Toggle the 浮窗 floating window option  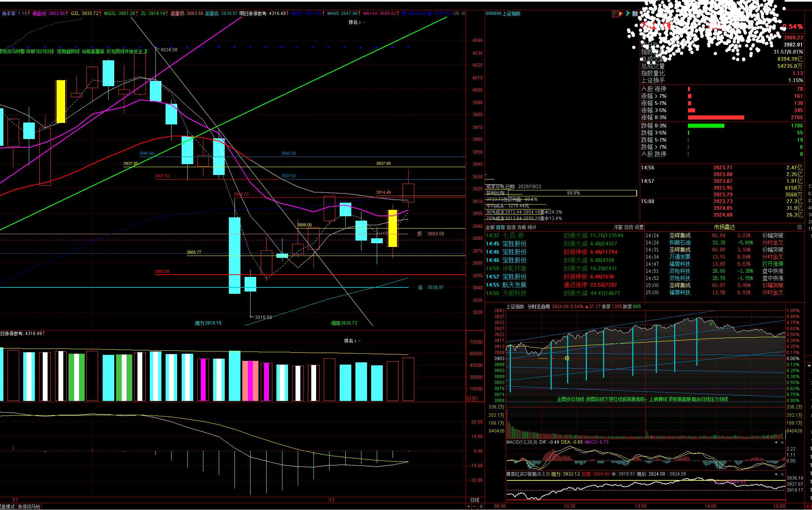(x=618, y=227)
